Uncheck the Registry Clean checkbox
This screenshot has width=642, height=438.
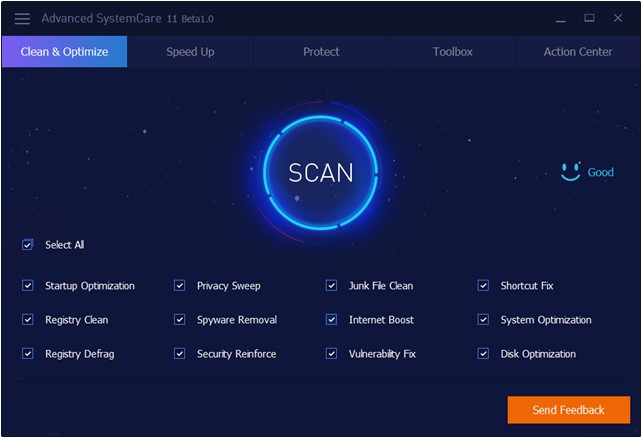[27, 319]
